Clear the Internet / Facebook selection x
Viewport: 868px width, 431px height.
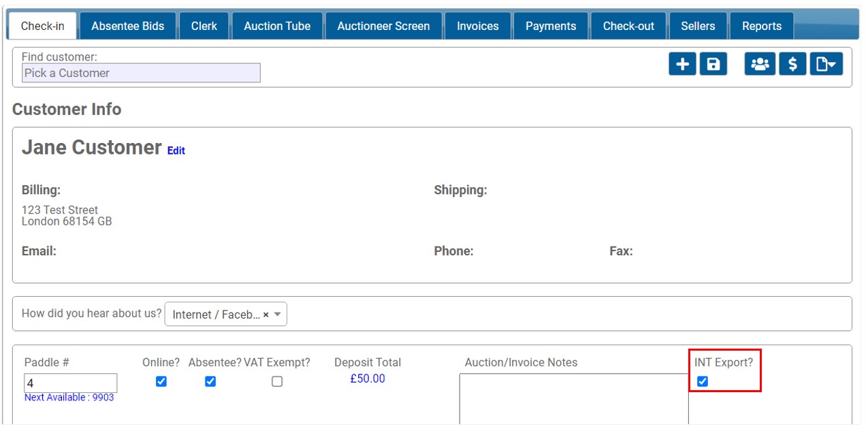click(266, 315)
